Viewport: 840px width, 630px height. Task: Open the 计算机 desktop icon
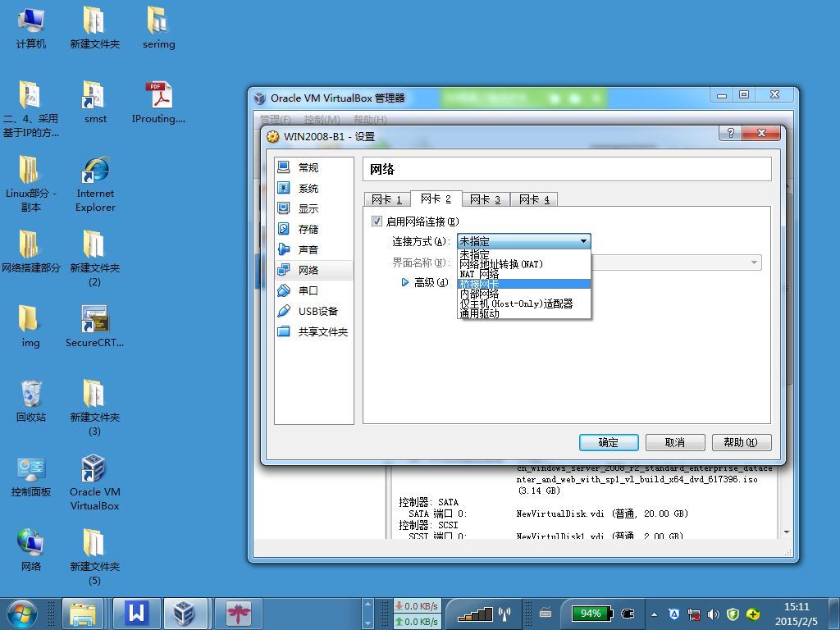pyautogui.click(x=31, y=28)
